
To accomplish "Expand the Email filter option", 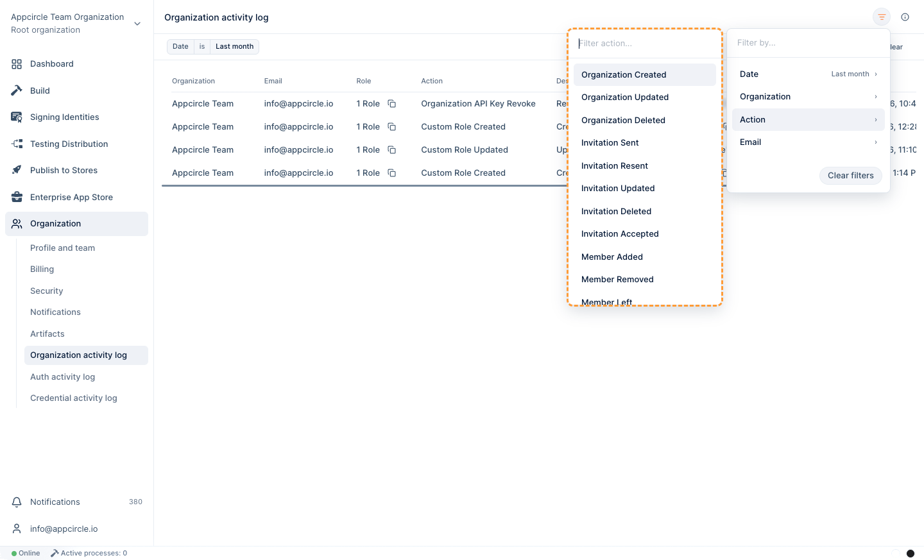I will click(x=808, y=142).
